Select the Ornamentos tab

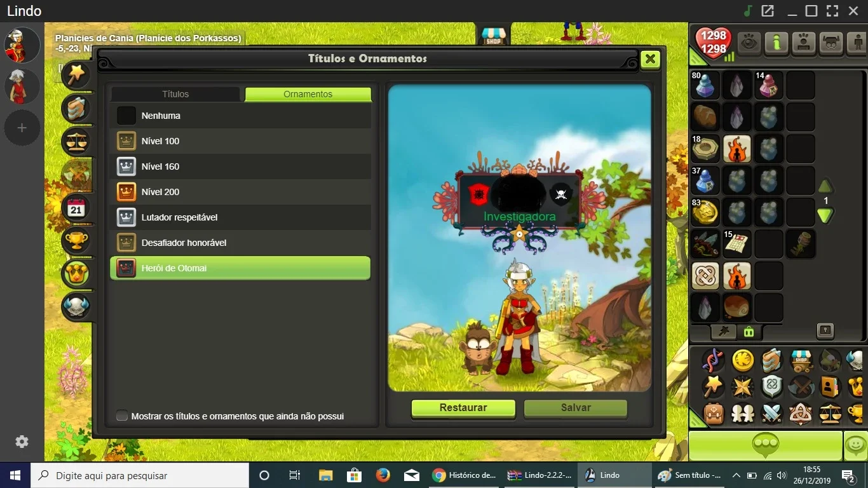(x=308, y=94)
